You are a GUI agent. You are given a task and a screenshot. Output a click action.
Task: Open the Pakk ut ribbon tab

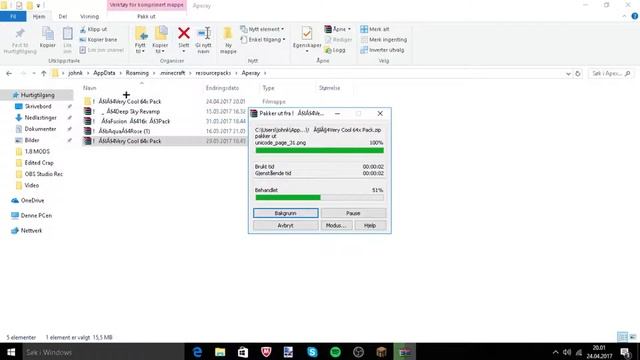click(x=146, y=17)
